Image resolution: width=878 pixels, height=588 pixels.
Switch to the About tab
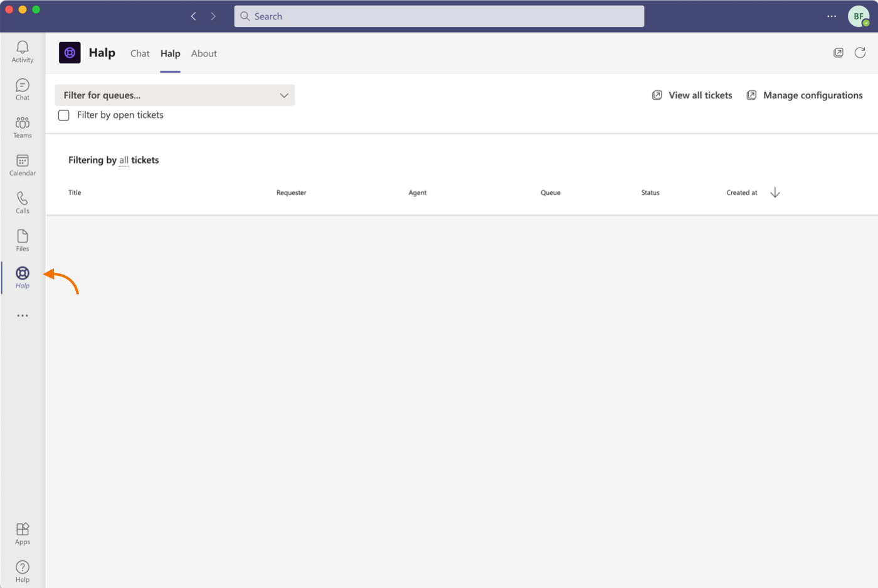tap(204, 54)
